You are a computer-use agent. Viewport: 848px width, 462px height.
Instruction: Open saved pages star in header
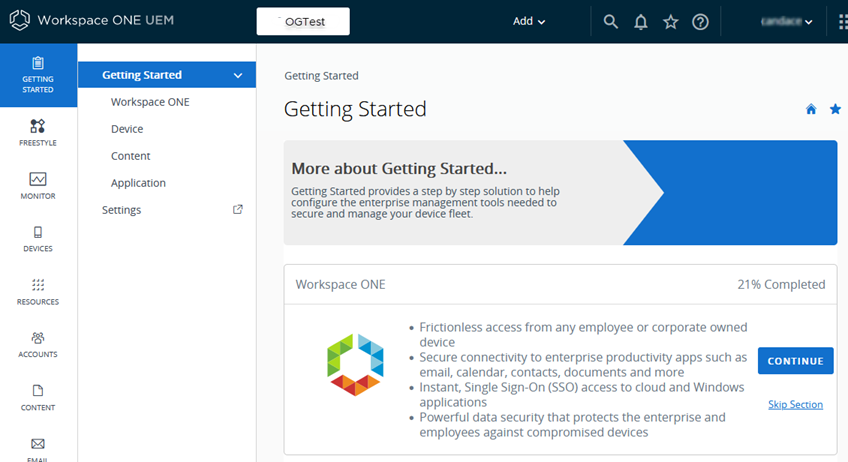pos(671,22)
